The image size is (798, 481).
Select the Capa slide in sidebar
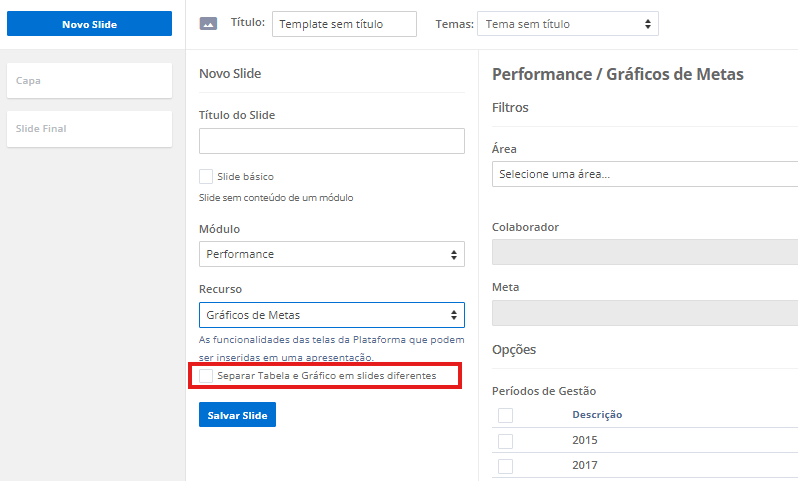89,80
